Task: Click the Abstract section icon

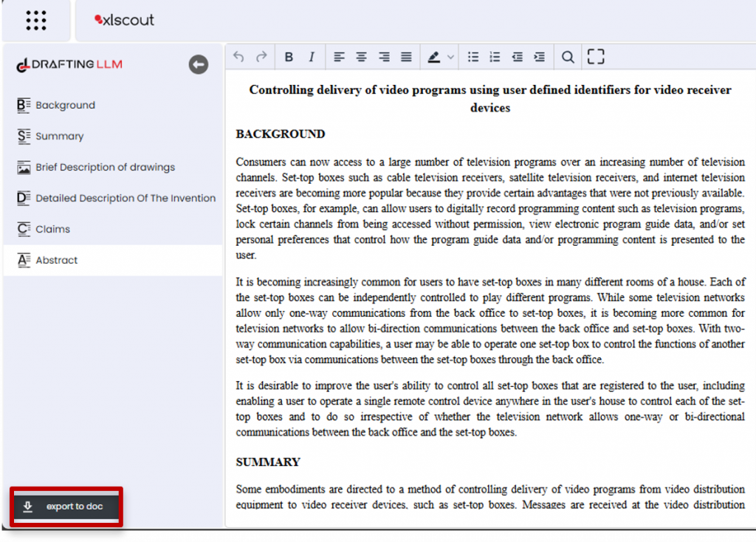Action: click(24, 260)
